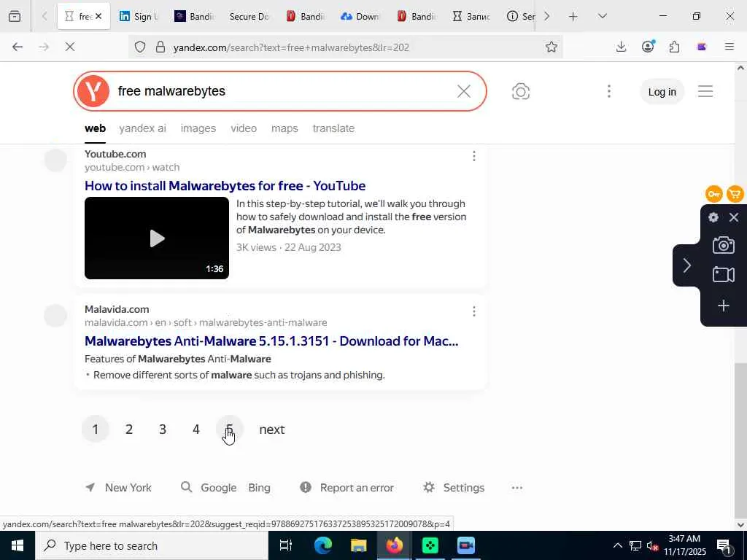This screenshot has width=747, height=560.
Task: Show site security shield info
Action: click(x=139, y=47)
